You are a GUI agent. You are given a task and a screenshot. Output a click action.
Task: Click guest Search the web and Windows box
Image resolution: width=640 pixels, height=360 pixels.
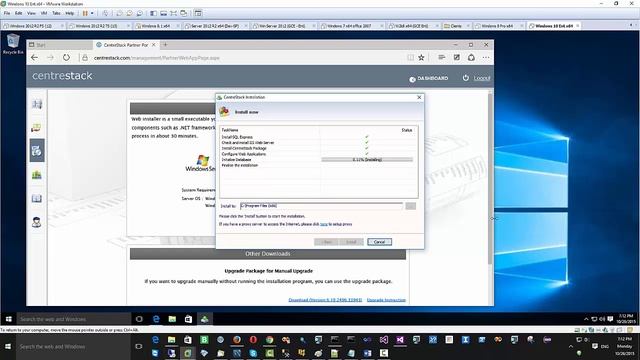pyautogui.click(x=74, y=319)
